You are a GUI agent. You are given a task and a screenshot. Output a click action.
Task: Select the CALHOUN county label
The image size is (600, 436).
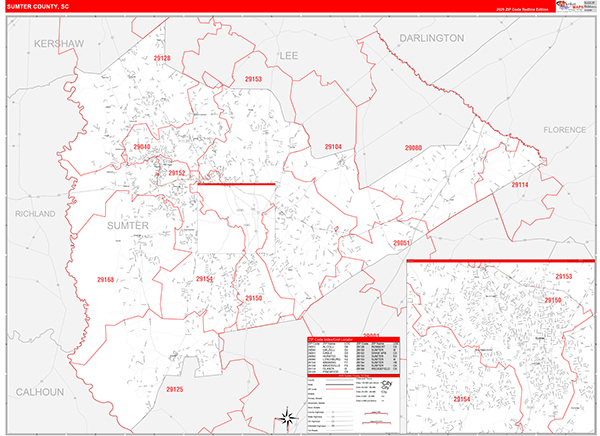[x=40, y=392]
